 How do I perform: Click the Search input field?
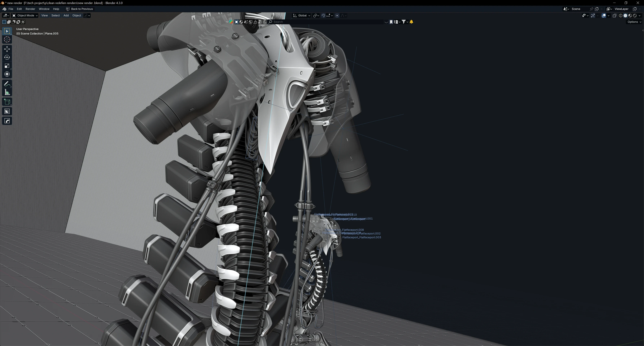(x=325, y=22)
